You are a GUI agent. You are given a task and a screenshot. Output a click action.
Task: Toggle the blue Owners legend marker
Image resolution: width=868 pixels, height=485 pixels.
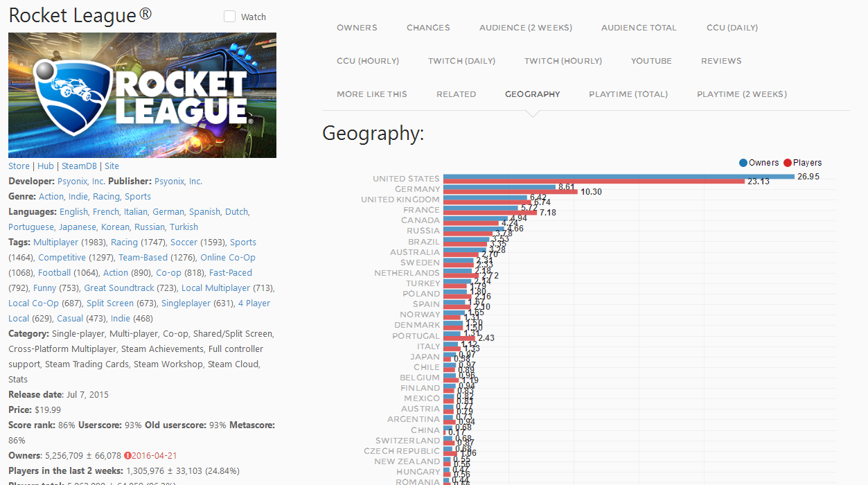click(x=743, y=163)
